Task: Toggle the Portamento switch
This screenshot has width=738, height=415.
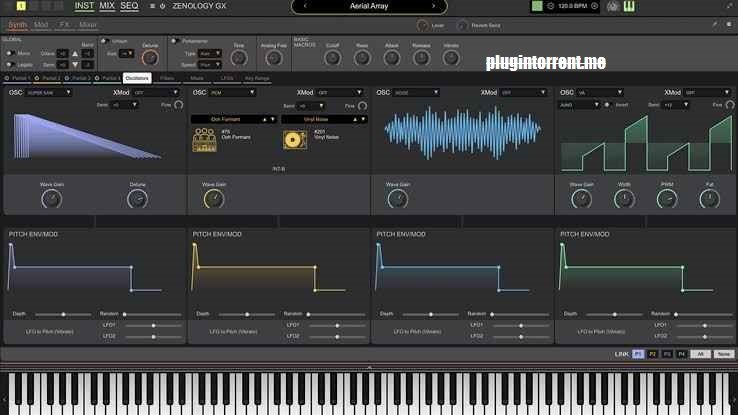Action: click(175, 41)
